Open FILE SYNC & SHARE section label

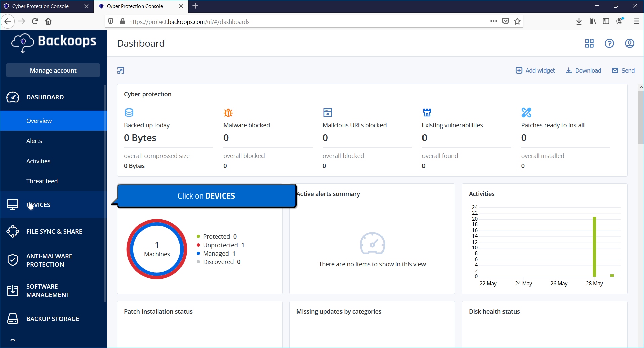pyautogui.click(x=54, y=231)
